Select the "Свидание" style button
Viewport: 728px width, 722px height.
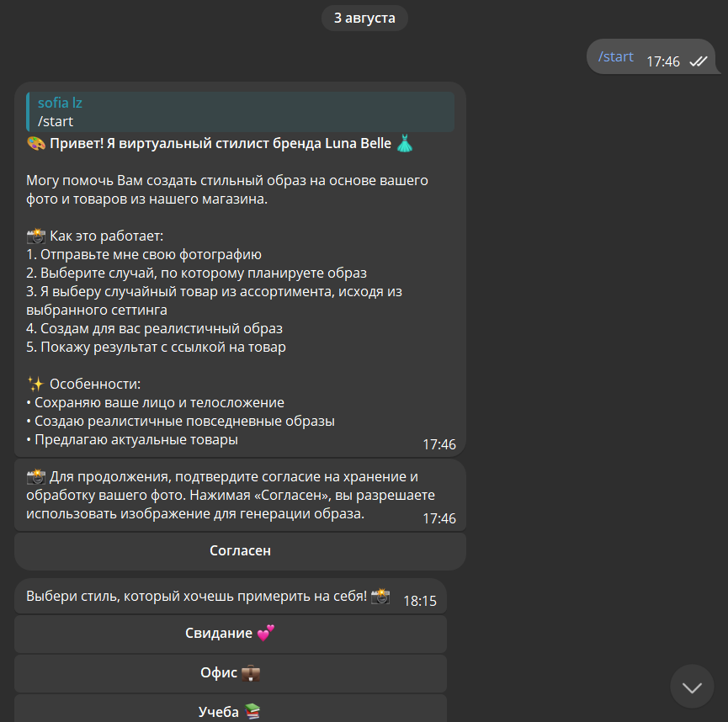(230, 634)
